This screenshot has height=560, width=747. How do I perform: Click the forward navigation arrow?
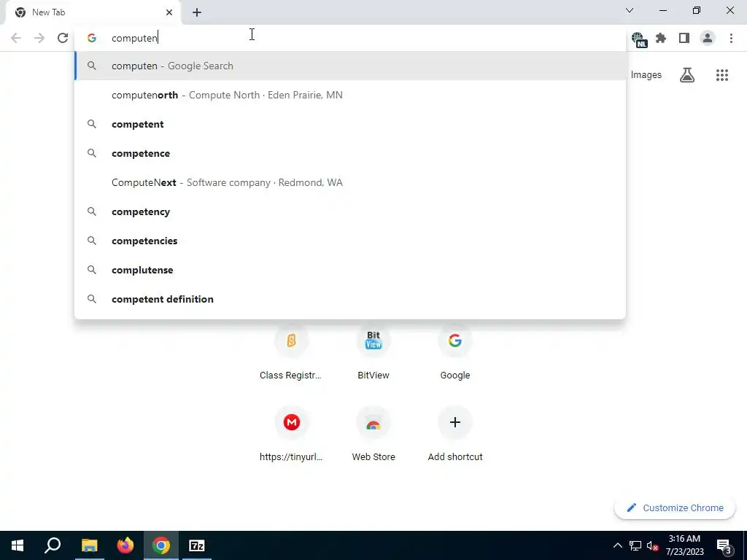point(39,38)
